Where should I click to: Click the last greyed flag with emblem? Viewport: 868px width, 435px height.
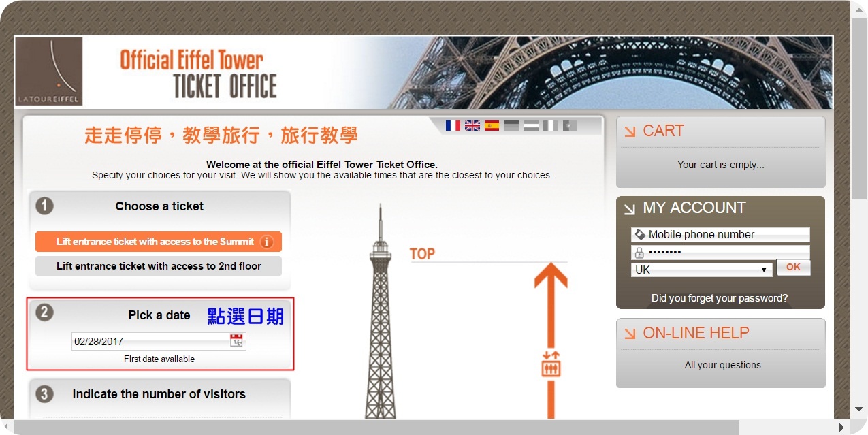pyautogui.click(x=570, y=126)
